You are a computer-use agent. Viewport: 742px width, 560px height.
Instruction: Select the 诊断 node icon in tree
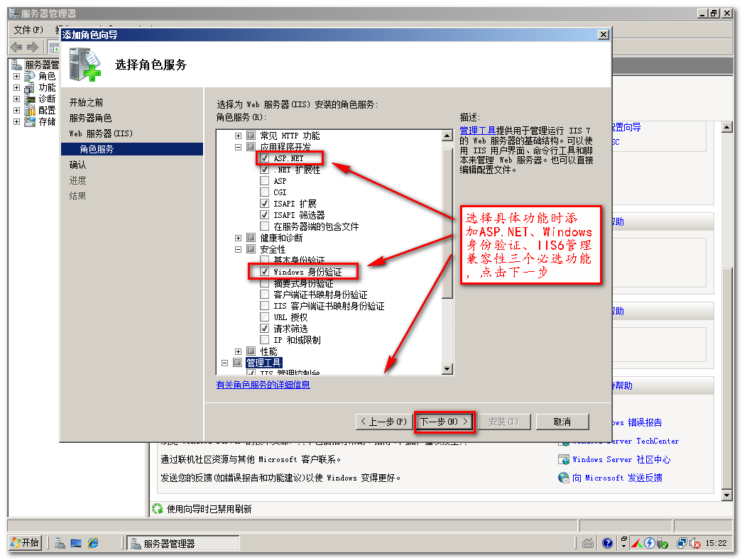coord(30,99)
